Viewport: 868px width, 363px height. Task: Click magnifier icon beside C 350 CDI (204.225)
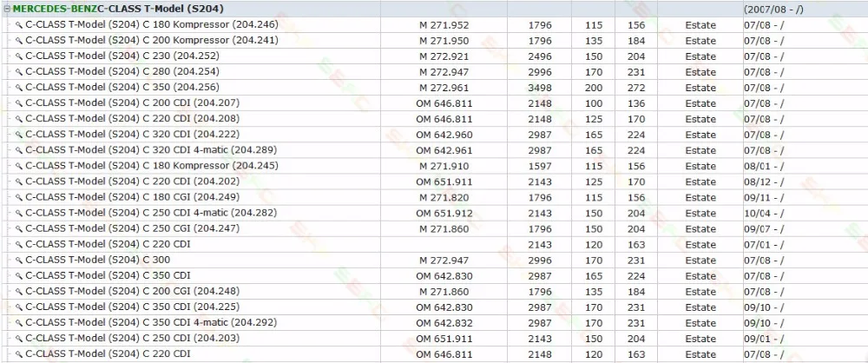point(19,307)
